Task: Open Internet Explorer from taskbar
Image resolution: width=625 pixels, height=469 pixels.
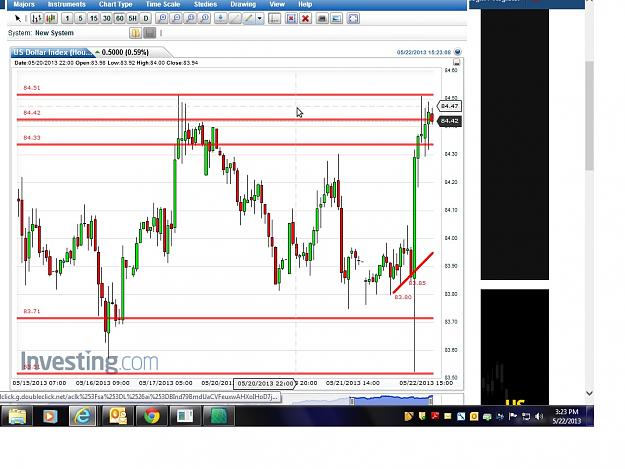Action: click(x=83, y=416)
